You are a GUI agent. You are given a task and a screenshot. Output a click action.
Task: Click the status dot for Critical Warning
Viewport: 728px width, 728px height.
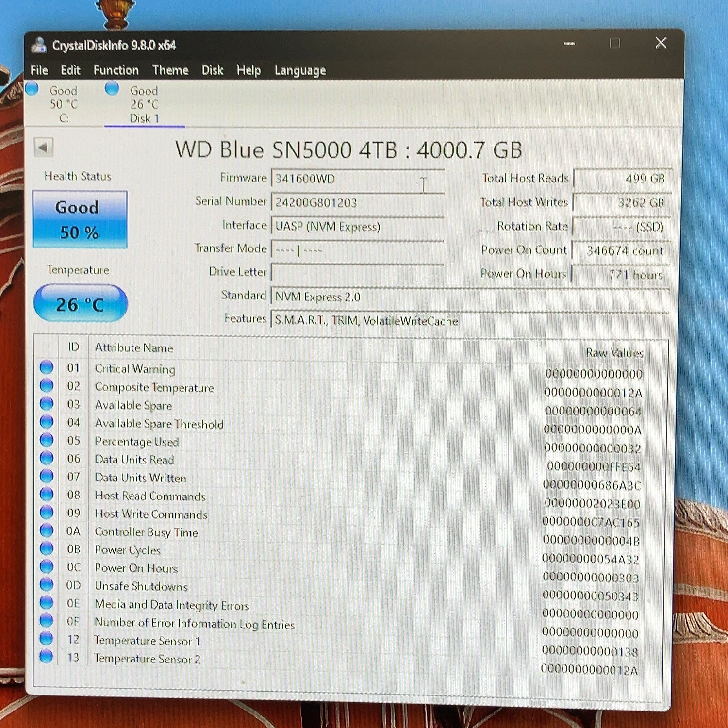(x=47, y=367)
